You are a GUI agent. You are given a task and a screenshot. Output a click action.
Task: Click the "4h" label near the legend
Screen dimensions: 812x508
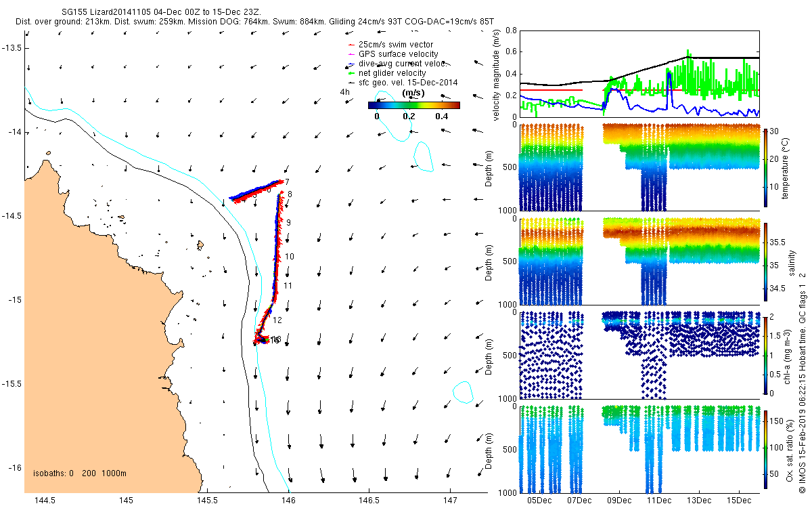(x=344, y=92)
